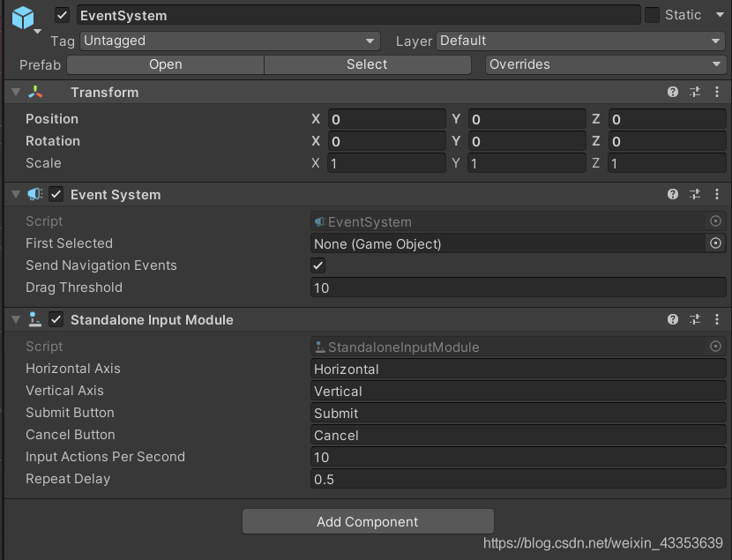The image size is (732, 560).
Task: Toggle the GameObject active checkbox
Action: pos(62,15)
